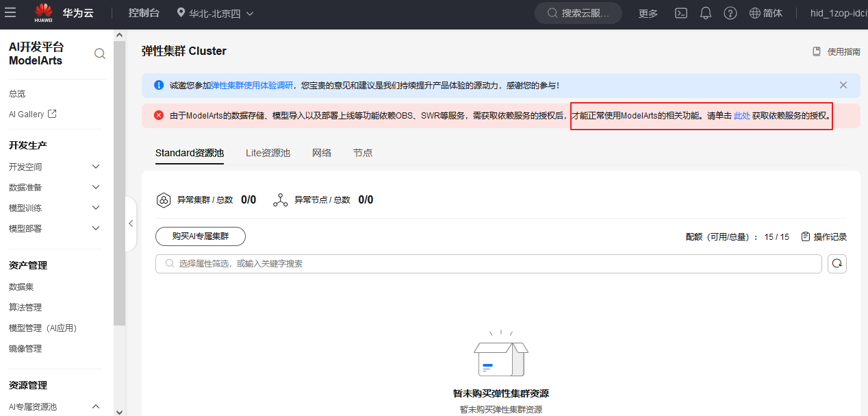The width and height of the screenshot is (868, 416).
Task: Collapse the left sidebar with arrow handle
Action: 131,223
